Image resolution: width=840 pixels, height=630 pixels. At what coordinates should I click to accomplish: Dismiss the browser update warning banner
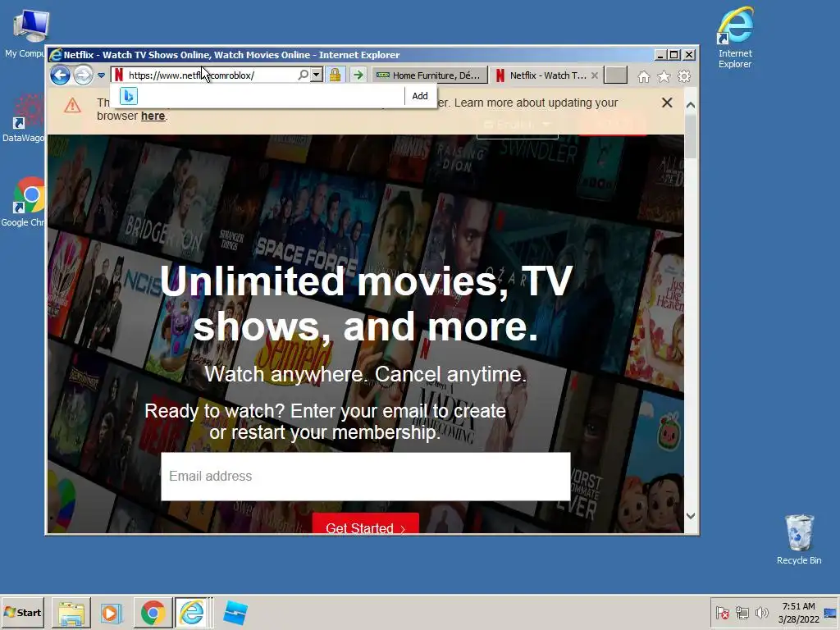tap(667, 103)
